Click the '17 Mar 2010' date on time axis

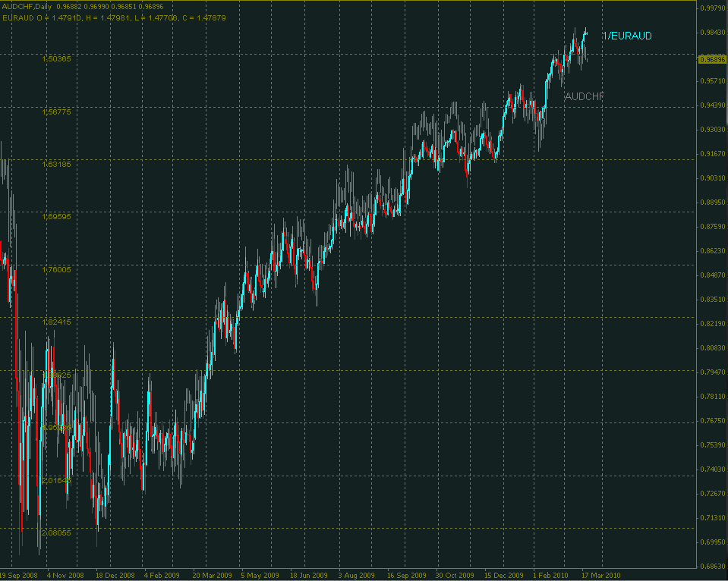[601, 576]
